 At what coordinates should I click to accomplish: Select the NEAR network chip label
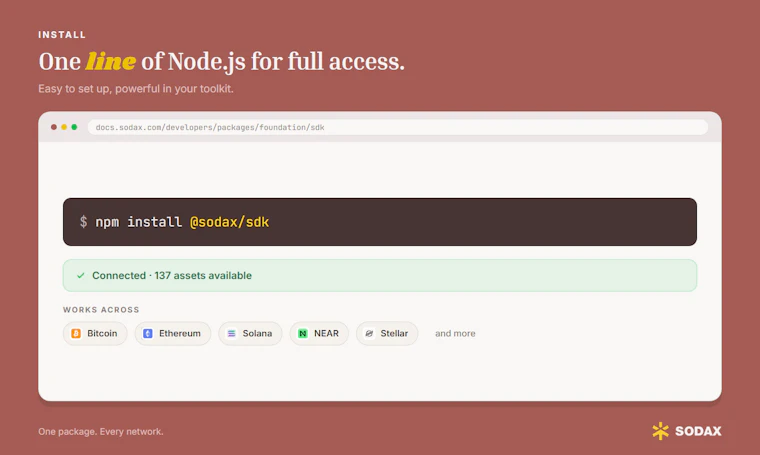326,333
